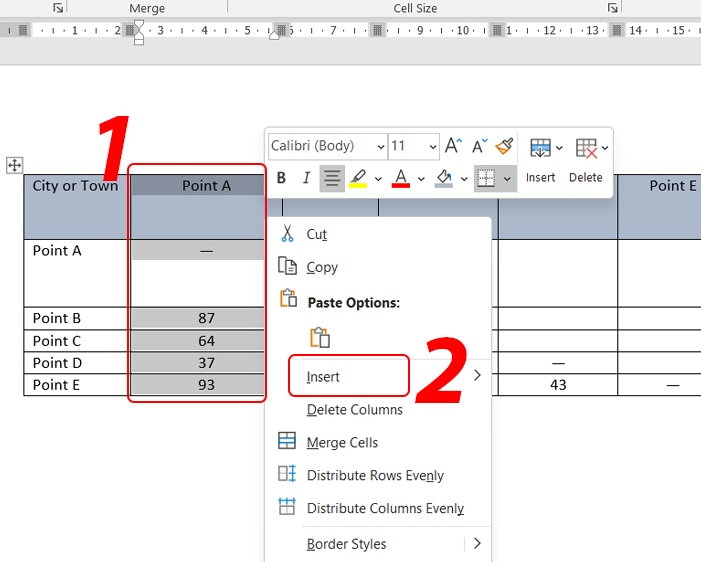Apply cell shading color
The image size is (701, 562).
(444, 178)
